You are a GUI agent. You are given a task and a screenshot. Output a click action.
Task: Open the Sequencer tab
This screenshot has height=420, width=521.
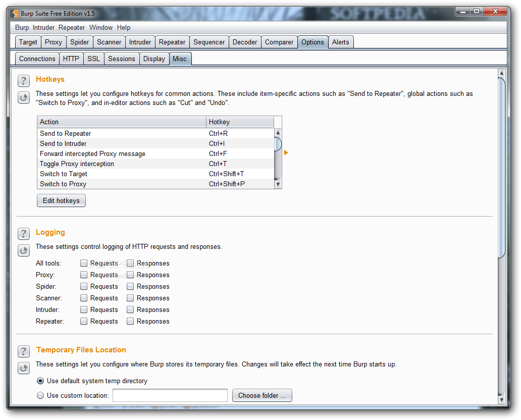(x=209, y=42)
